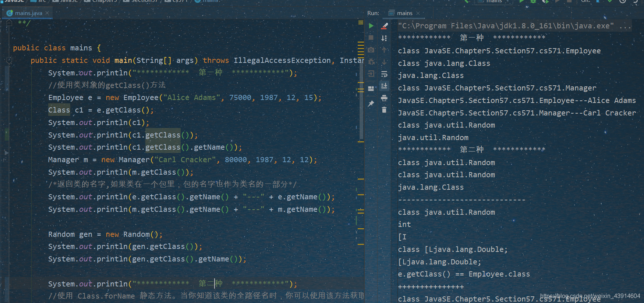Click the '[I' output line
This screenshot has height=303, width=644.
tap(402, 237)
